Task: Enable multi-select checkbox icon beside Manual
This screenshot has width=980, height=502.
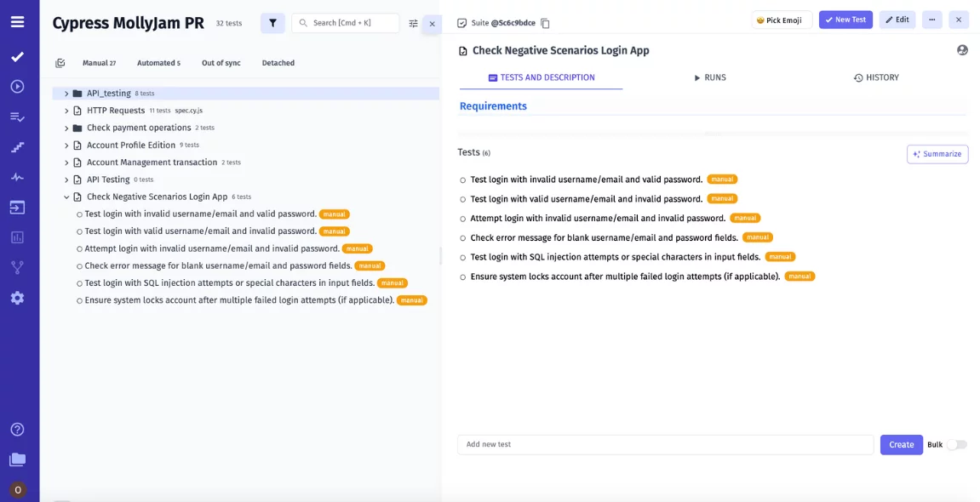Action: (x=60, y=63)
